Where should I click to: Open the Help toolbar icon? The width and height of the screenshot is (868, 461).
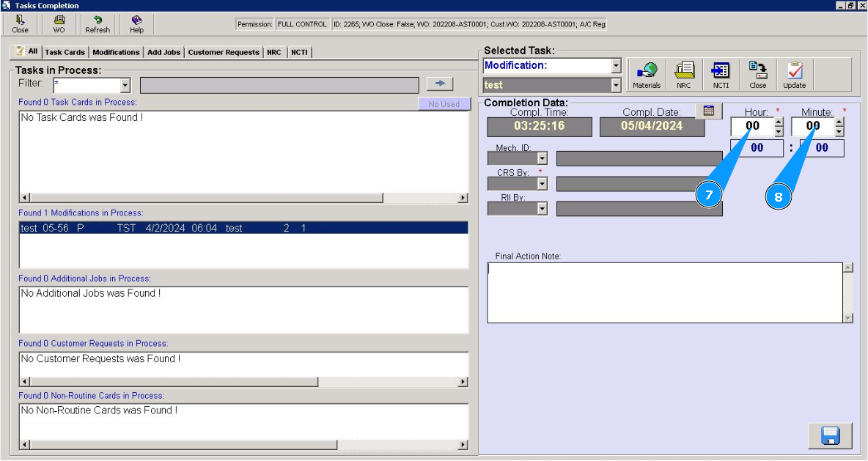coord(137,24)
